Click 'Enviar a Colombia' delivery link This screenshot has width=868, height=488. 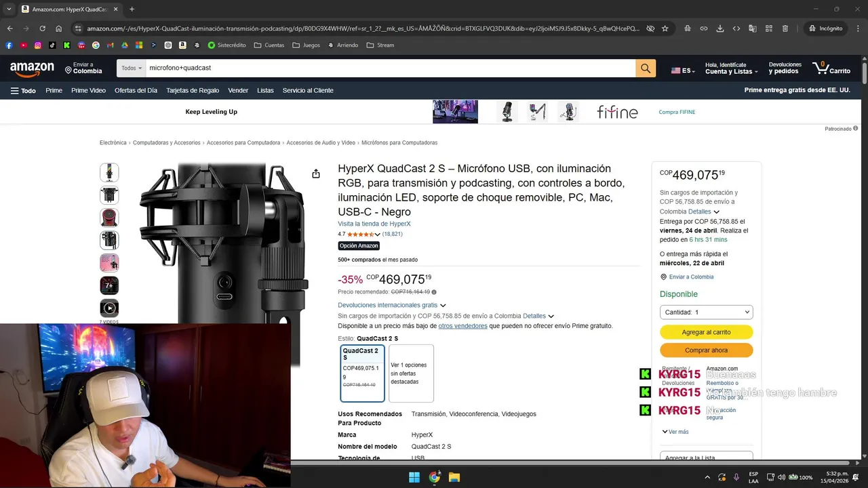(691, 277)
